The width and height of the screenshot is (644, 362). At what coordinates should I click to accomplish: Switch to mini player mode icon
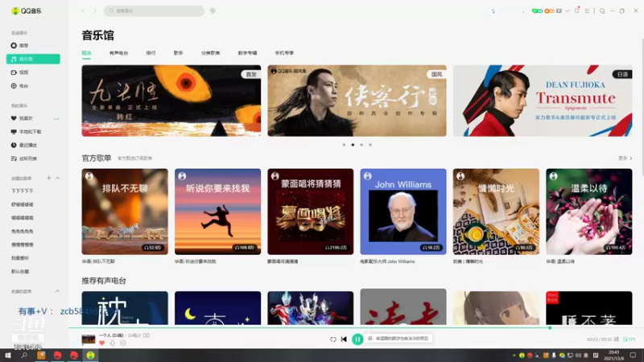(x=602, y=11)
